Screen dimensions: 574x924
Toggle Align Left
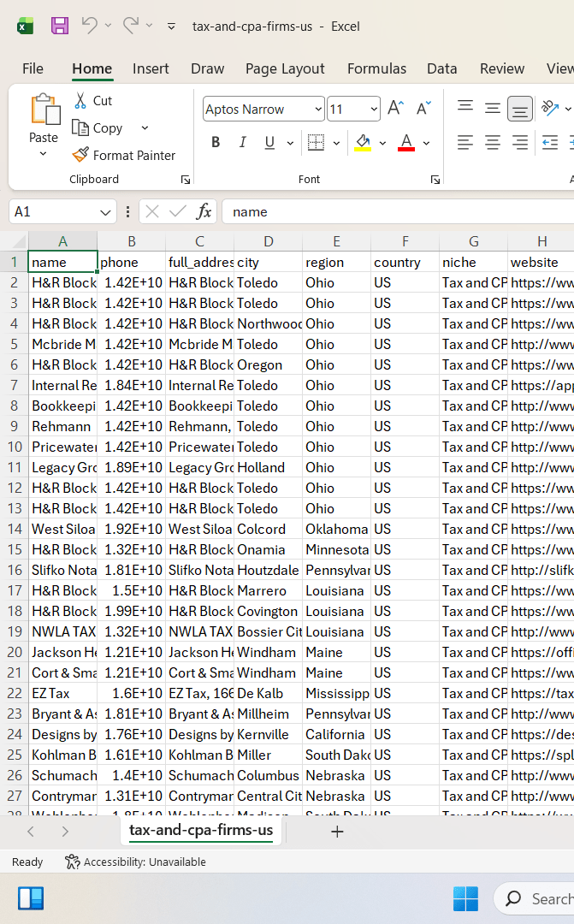tap(465, 142)
